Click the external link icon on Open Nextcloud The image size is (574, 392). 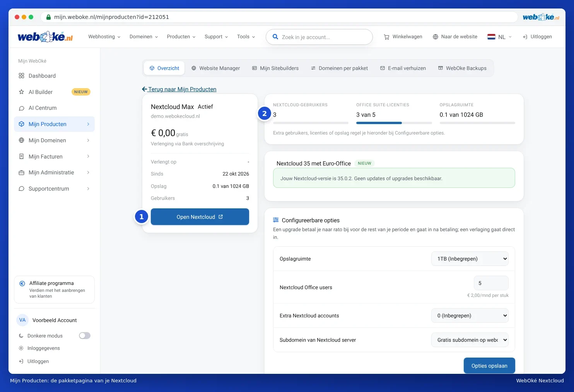[x=221, y=217]
